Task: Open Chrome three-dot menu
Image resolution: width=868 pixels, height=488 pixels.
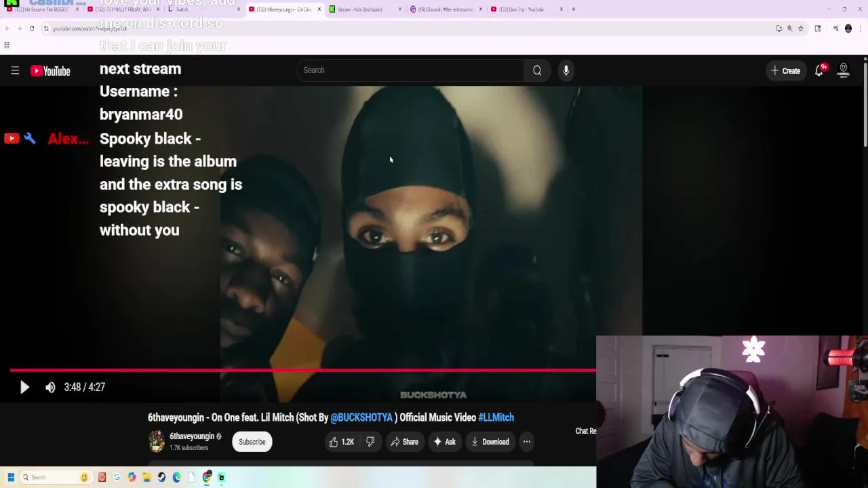Action: pyautogui.click(x=861, y=28)
